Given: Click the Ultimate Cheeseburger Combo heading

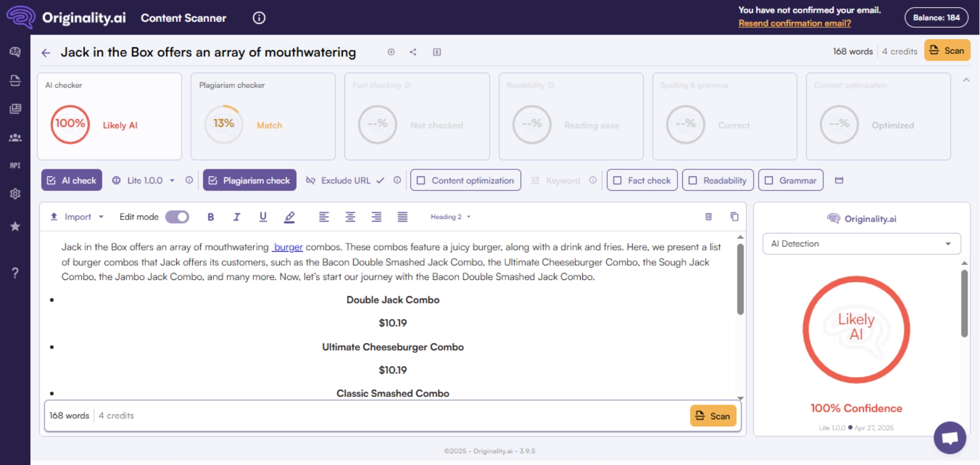Looking at the screenshot, I should coord(393,347).
